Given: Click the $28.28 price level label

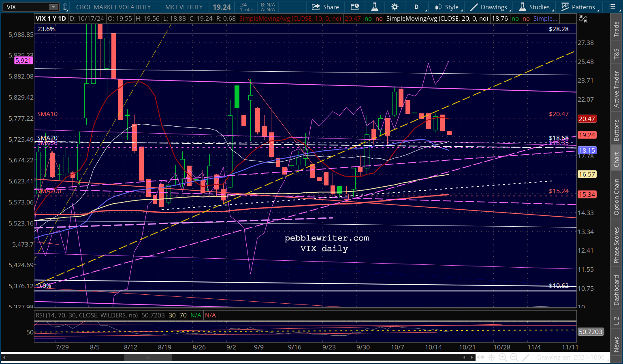Looking at the screenshot, I should point(559,29).
